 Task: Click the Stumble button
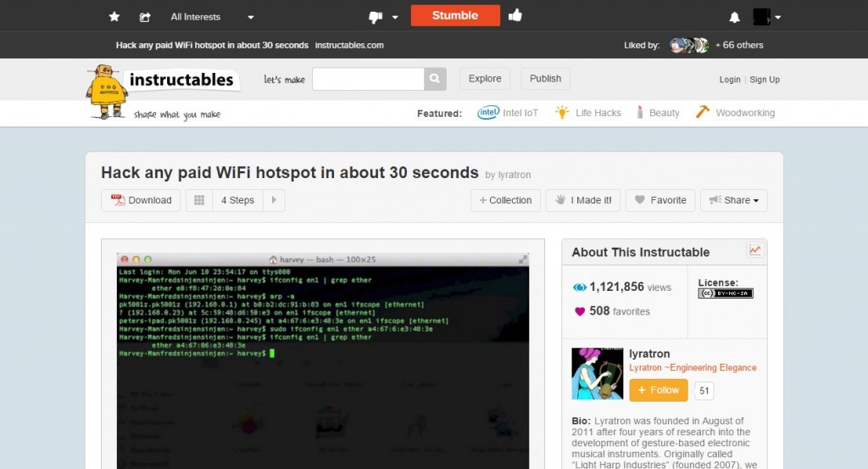455,15
